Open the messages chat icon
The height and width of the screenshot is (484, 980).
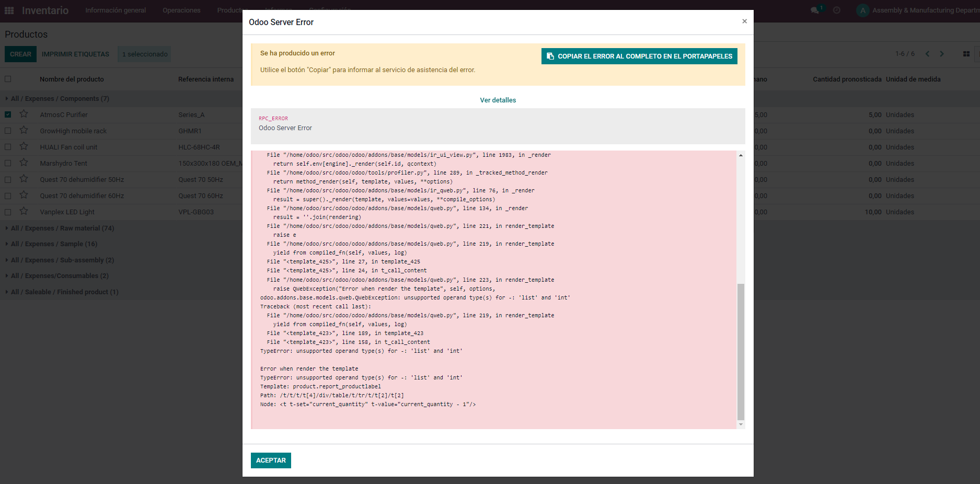(815, 10)
